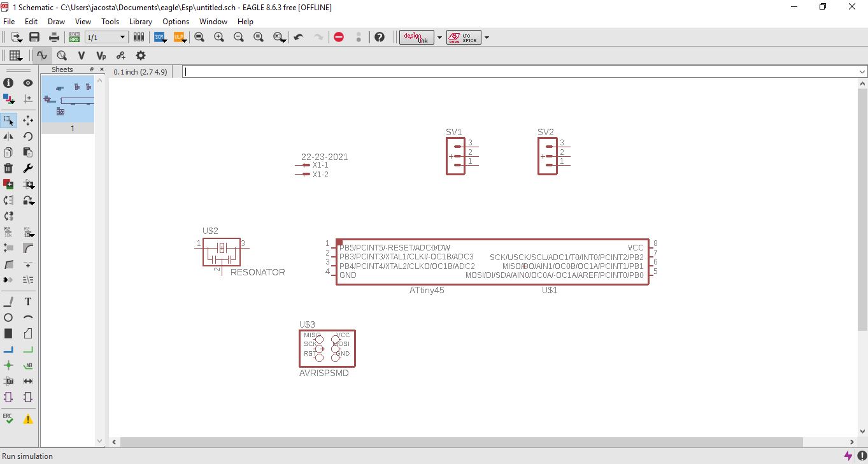The width and height of the screenshot is (868, 464).
Task: Select the Text tool
Action: tap(28, 301)
